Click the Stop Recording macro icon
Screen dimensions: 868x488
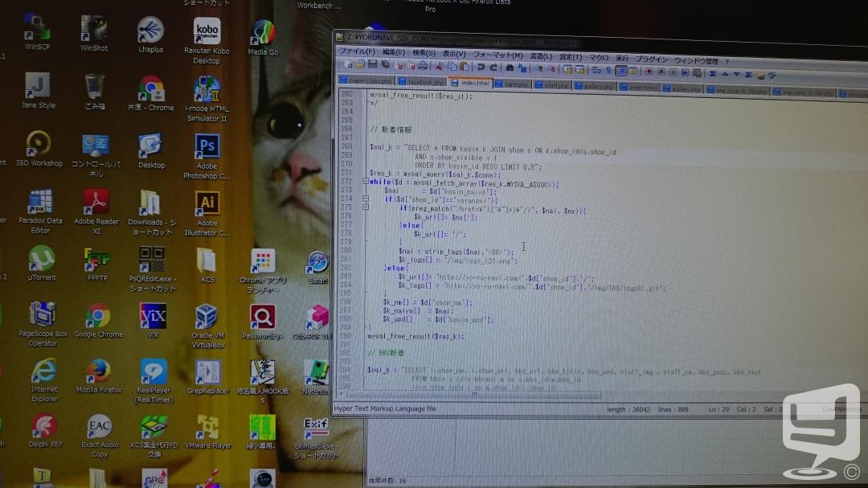coord(661,72)
